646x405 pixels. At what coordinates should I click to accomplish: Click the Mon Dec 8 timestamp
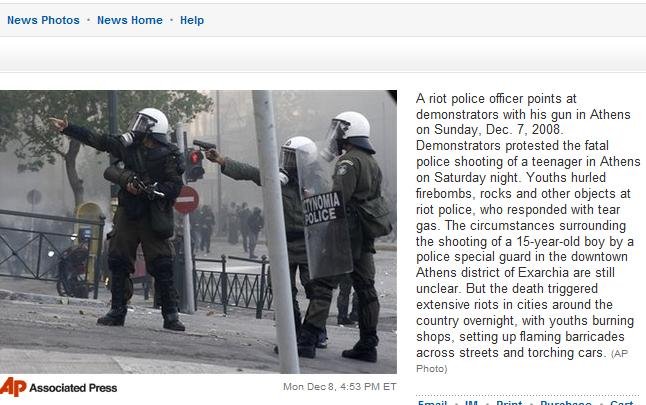click(x=339, y=387)
